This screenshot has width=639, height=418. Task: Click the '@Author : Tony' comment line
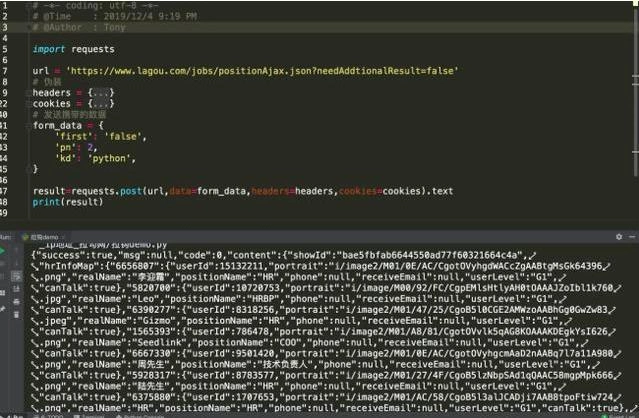pos(79,27)
